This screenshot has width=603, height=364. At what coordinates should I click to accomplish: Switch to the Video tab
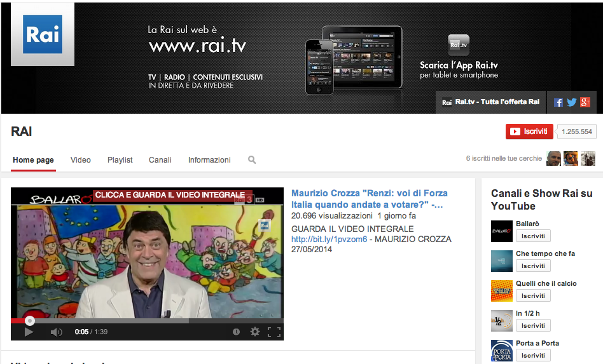point(80,160)
